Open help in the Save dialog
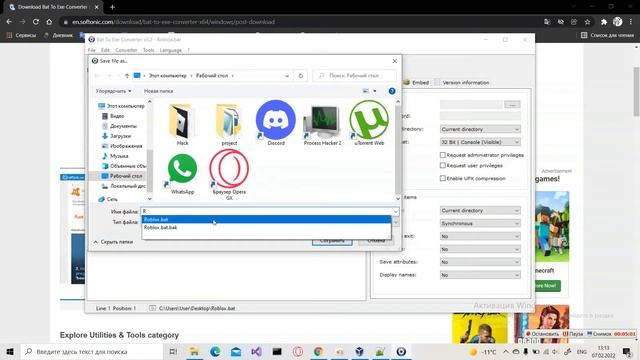Screen dimensions: 640x360 pyautogui.click(x=392, y=91)
